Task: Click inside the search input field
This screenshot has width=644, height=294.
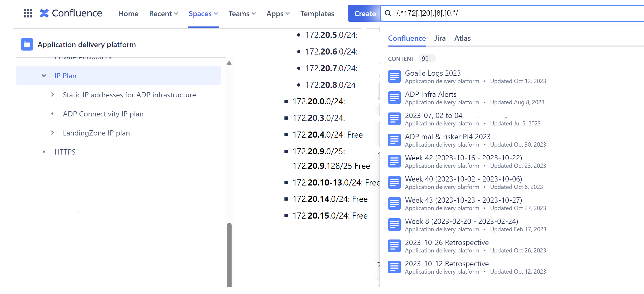Action: pyautogui.click(x=502, y=13)
